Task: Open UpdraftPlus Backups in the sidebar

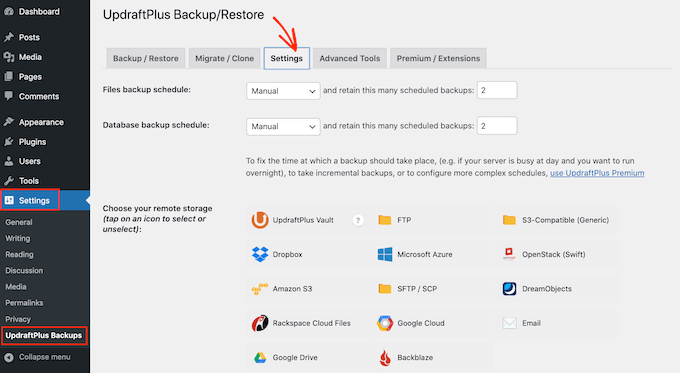Action: tap(44, 335)
